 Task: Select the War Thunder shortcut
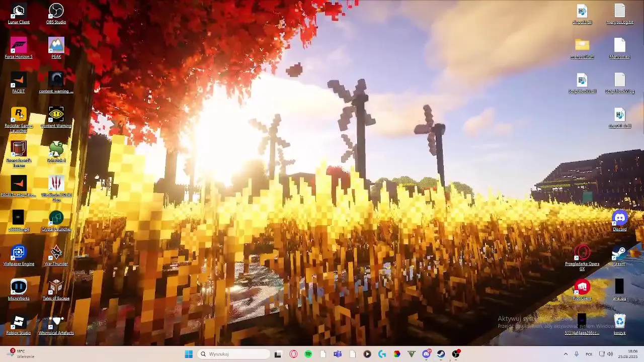point(56,255)
